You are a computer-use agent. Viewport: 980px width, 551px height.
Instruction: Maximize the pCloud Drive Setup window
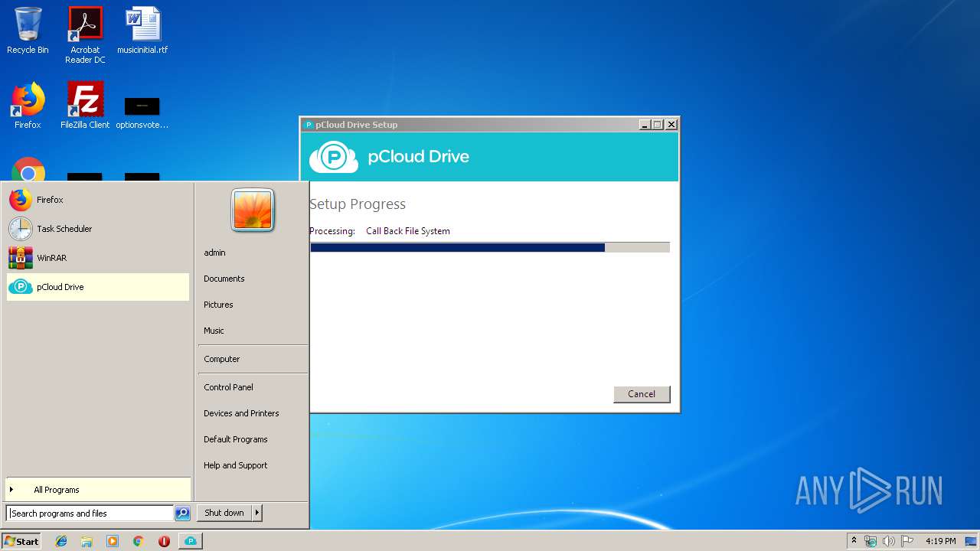click(657, 125)
